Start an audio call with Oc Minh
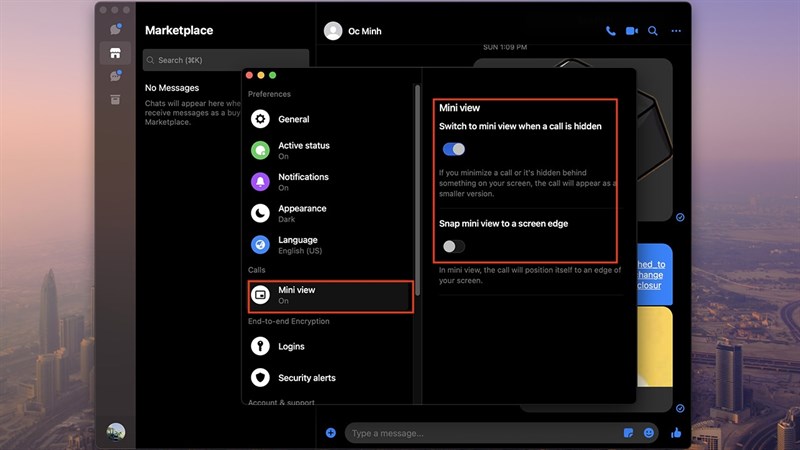800x450 pixels. (610, 31)
